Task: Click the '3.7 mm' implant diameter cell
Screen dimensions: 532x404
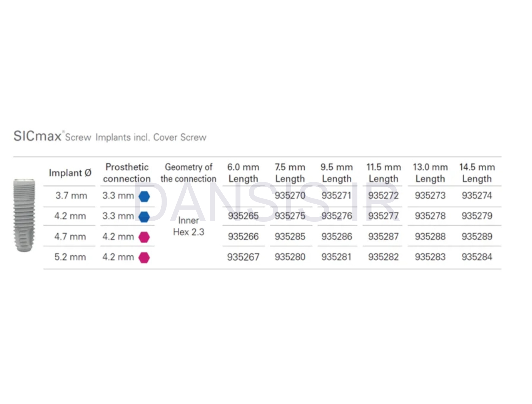Action: coord(71,195)
